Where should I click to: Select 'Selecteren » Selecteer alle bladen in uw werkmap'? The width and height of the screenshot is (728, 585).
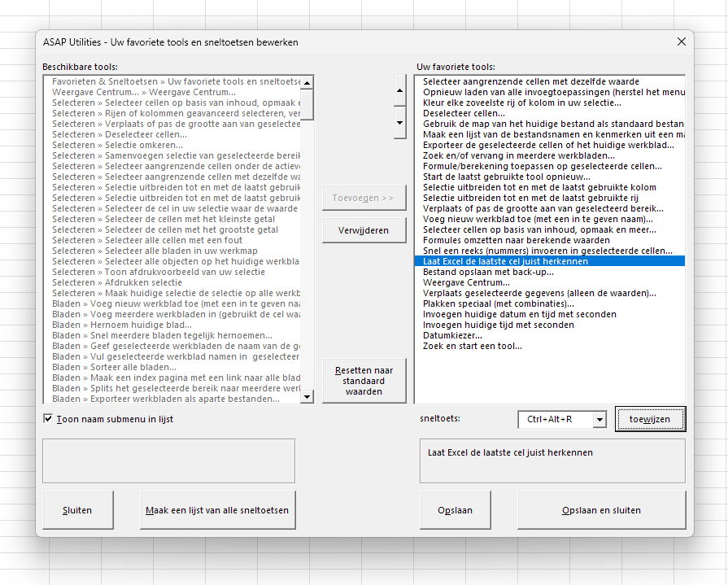172,251
